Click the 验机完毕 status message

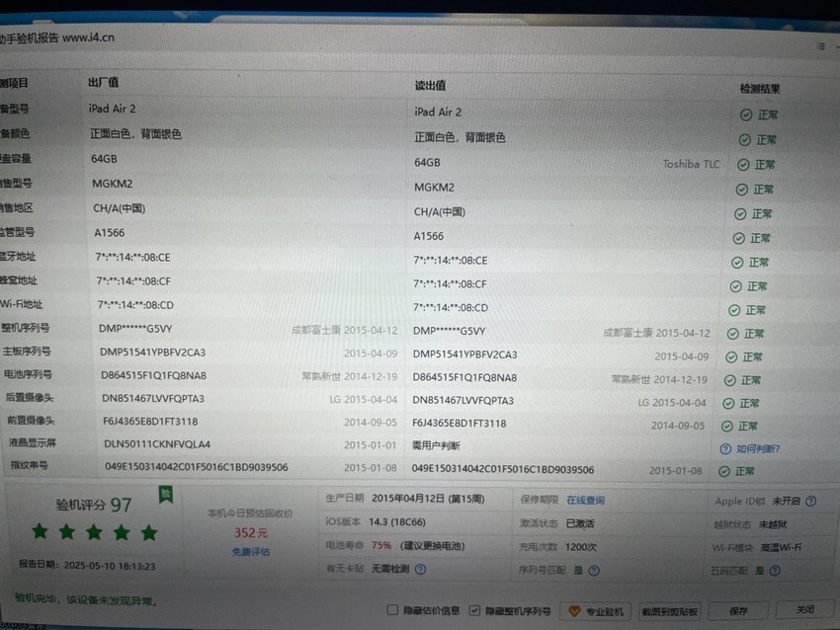[x=86, y=599]
